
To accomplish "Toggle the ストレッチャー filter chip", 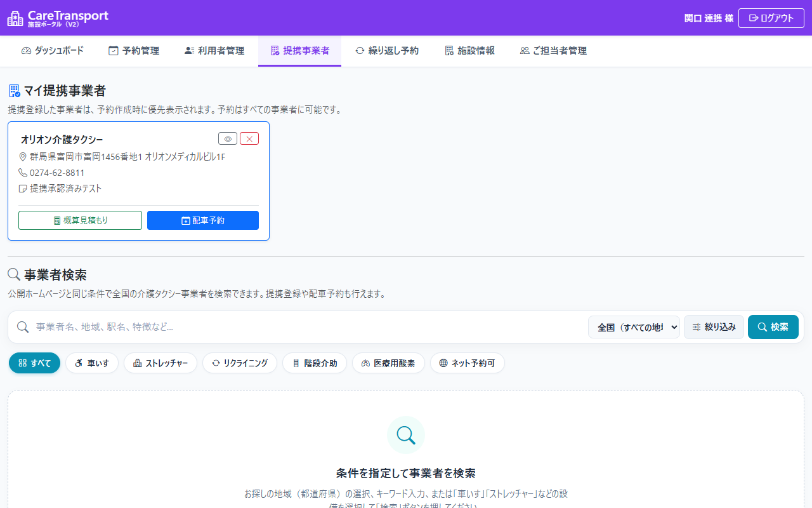I will (x=160, y=363).
